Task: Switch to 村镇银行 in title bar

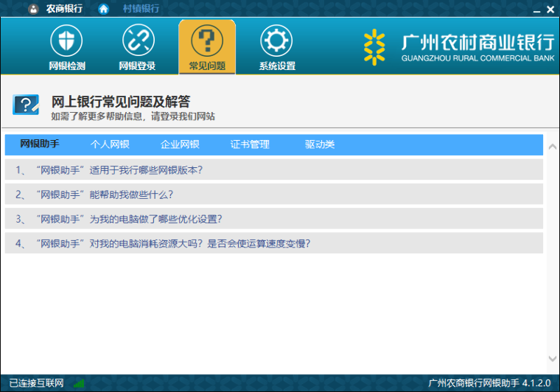Action: coord(141,9)
